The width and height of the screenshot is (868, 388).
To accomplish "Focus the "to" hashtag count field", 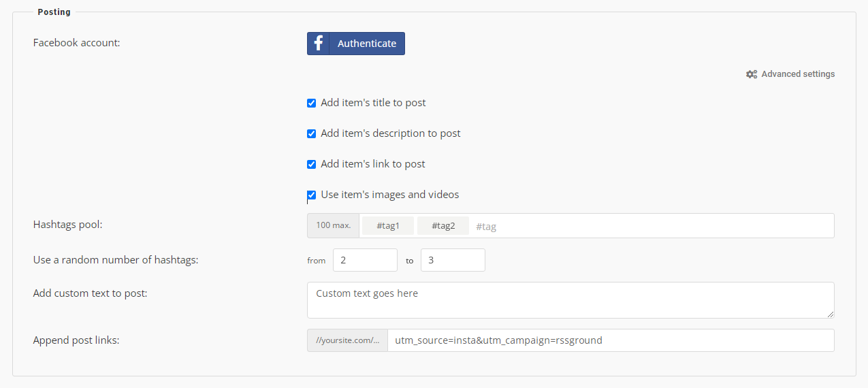I will pyautogui.click(x=453, y=260).
